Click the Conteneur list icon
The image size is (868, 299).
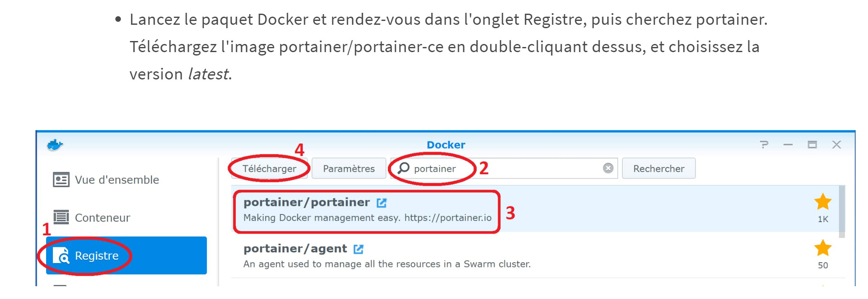pos(61,217)
